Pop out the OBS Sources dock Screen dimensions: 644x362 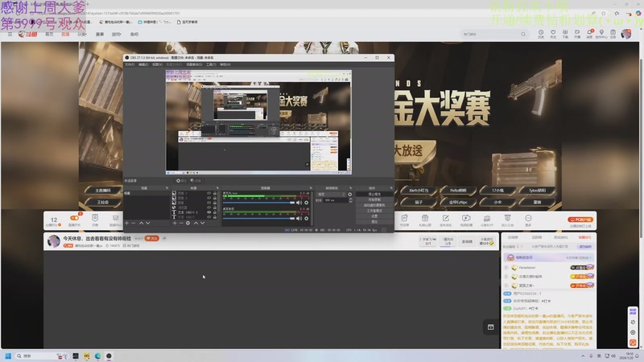point(217,188)
